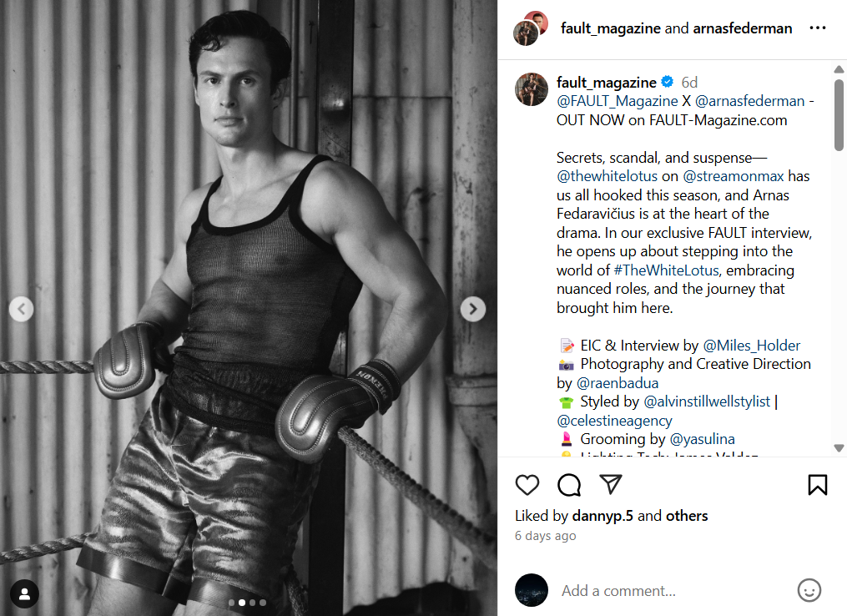The image size is (847, 616).
Task: Click the @thewhitelotus mention in the caption
Action: [x=608, y=176]
